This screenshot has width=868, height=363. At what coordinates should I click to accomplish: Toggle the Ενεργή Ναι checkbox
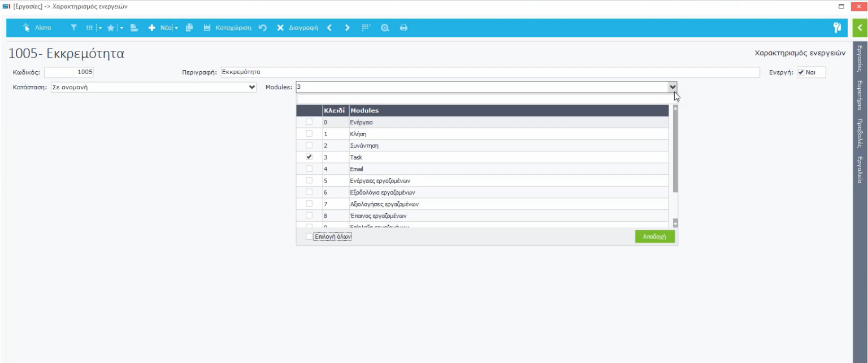click(801, 72)
